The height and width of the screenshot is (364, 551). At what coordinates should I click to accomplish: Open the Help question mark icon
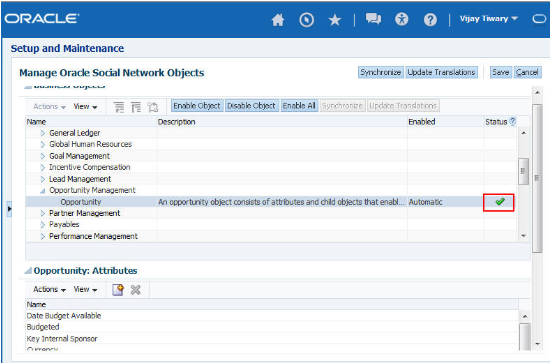coord(430,20)
